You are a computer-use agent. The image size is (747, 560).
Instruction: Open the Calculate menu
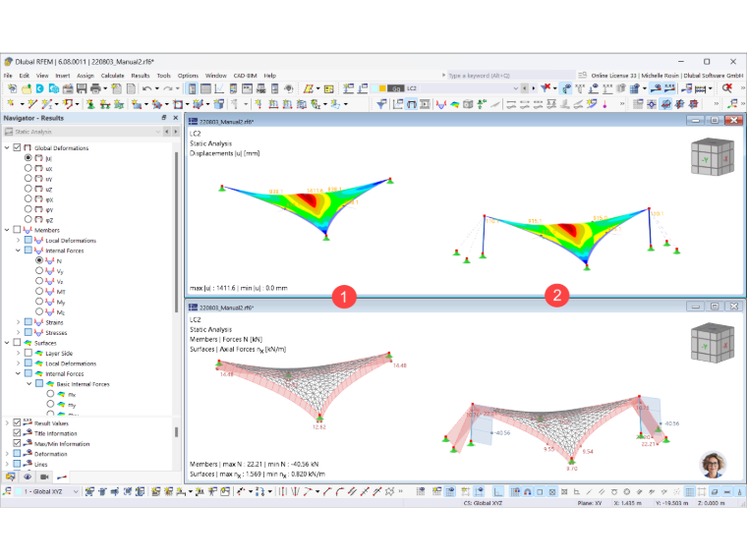pos(112,76)
